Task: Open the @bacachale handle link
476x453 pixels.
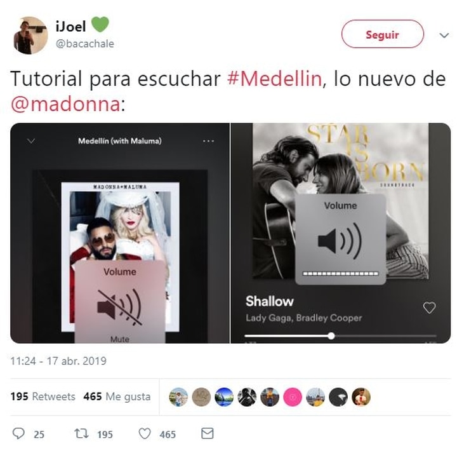Action: point(84,44)
